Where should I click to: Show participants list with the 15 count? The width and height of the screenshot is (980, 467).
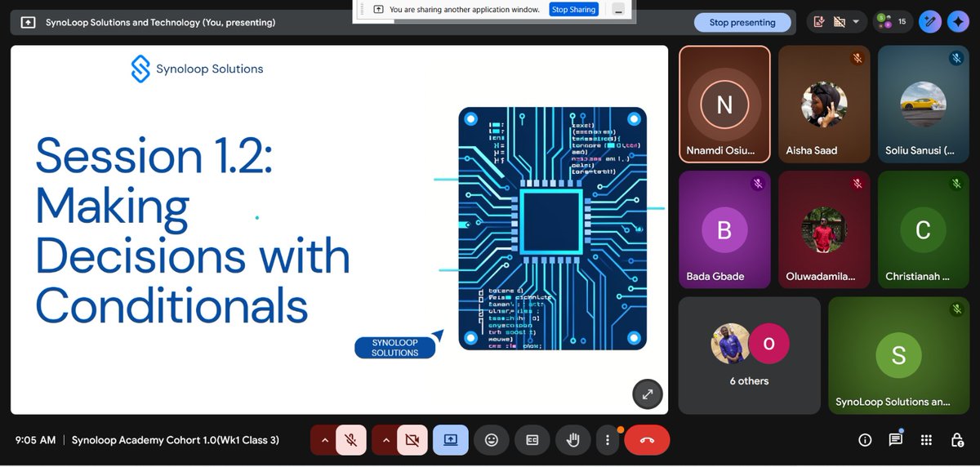coord(892,22)
